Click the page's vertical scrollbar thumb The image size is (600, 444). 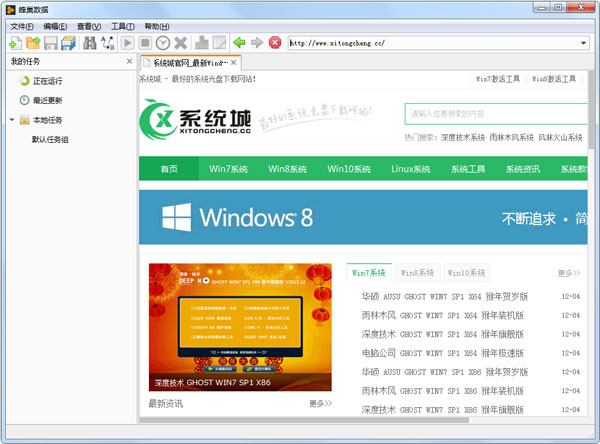[x=592, y=109]
